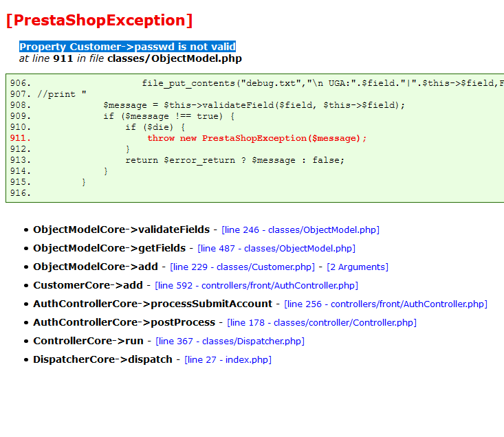
Task: Click ObjectModelCore->getFields trace entry
Action: tap(109, 249)
